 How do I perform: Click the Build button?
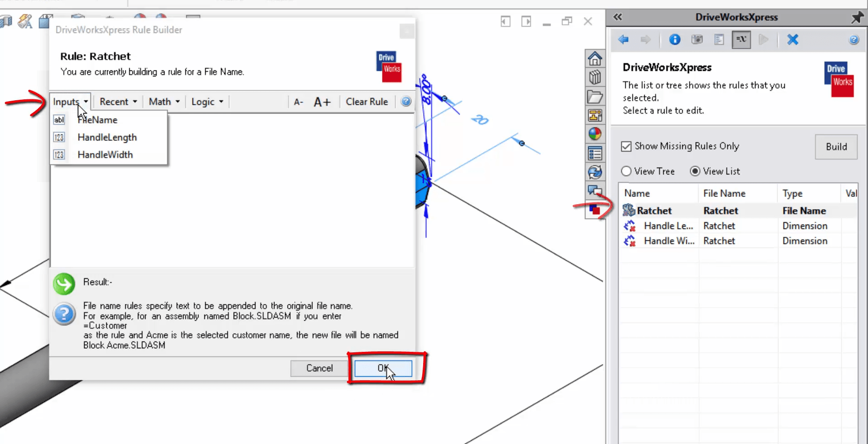(836, 147)
